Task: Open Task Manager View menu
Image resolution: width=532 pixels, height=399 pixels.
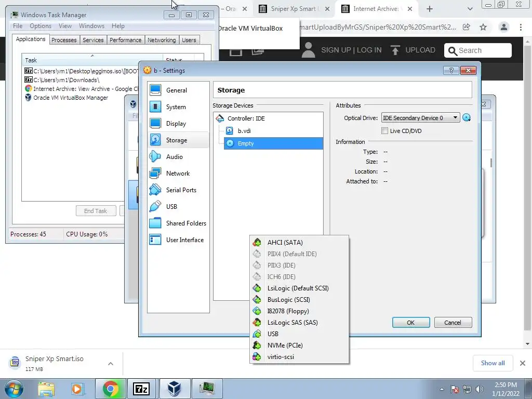Action: pos(65,26)
